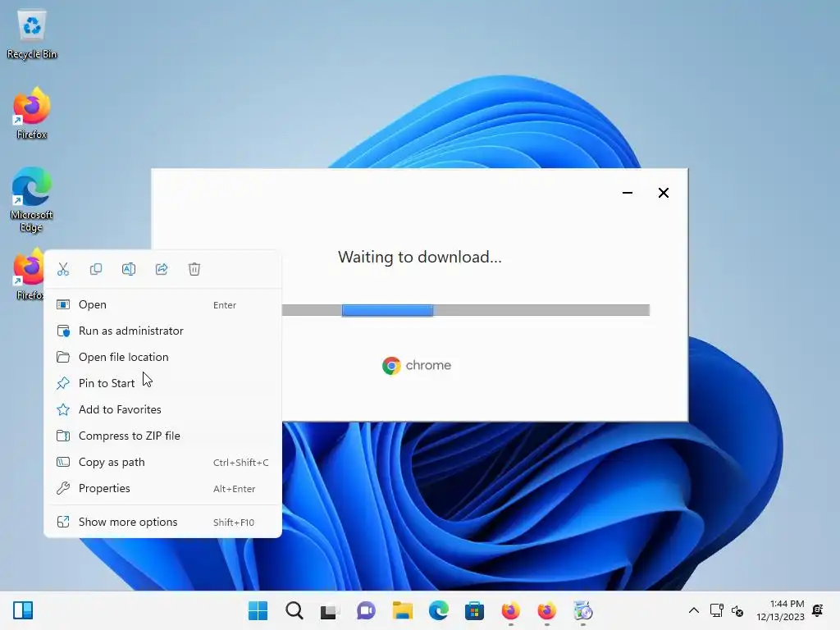This screenshot has width=840, height=630.
Task: Switch to the installer taskbar icon
Action: point(583,610)
